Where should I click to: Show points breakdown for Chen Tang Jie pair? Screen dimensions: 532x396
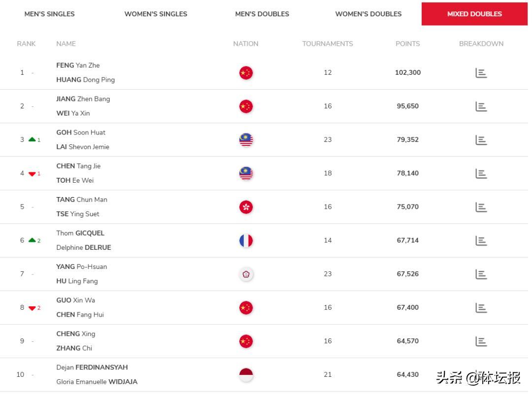[481, 173]
